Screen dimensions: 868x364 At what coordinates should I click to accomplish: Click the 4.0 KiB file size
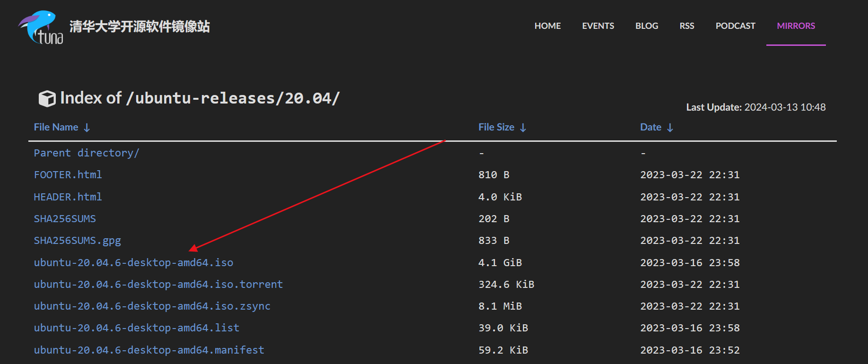500,197
